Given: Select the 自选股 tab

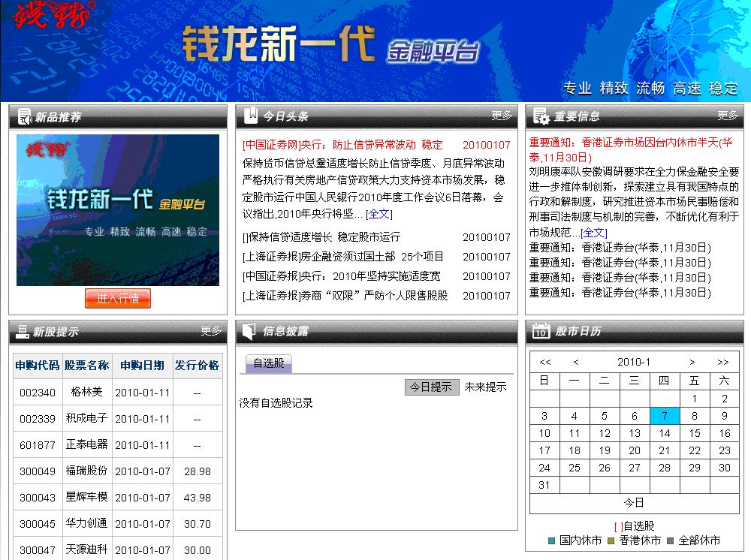Looking at the screenshot, I should [x=269, y=363].
